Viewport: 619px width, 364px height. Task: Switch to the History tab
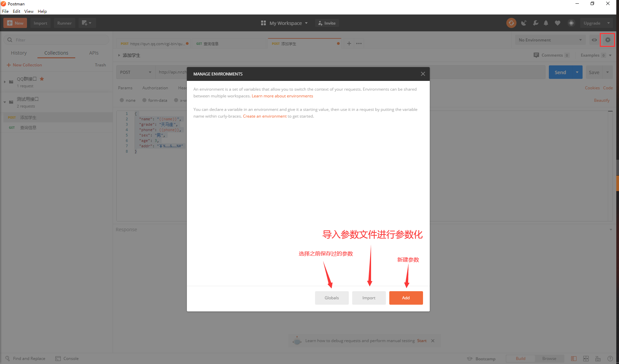[19, 53]
